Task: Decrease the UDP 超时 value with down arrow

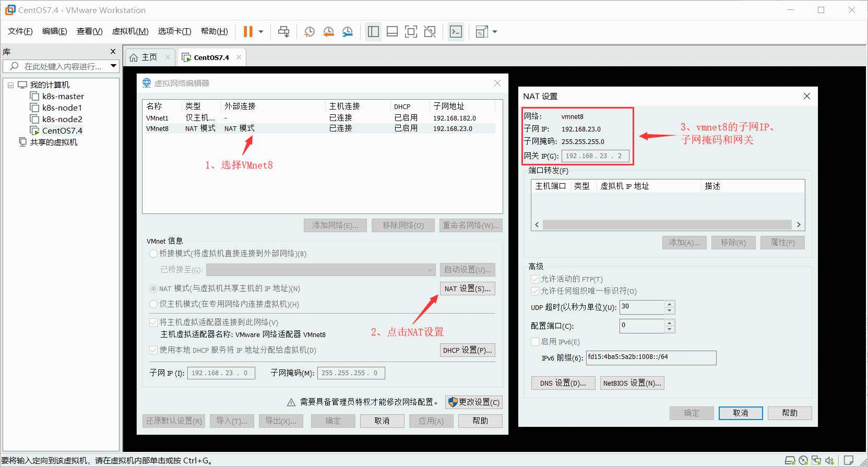Action: (670, 310)
